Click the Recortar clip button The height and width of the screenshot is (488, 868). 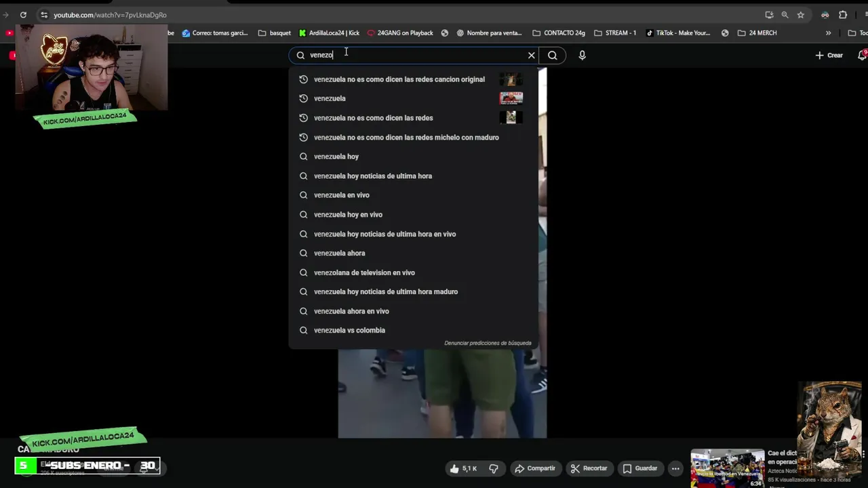[x=589, y=468]
